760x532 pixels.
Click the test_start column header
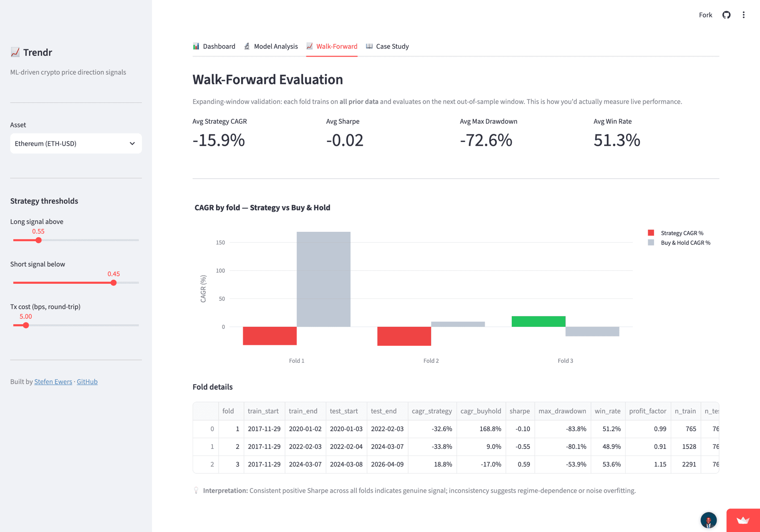(x=346, y=411)
